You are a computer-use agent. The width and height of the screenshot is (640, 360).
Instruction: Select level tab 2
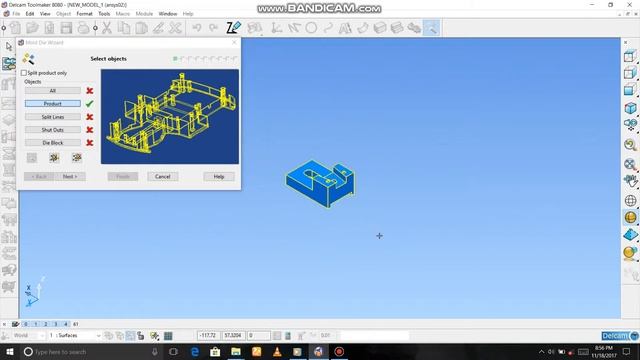46,324
